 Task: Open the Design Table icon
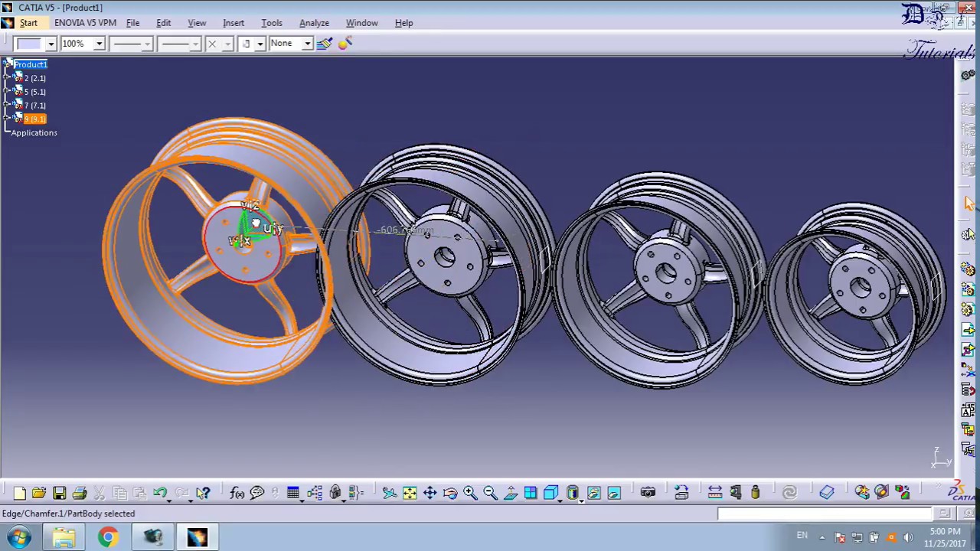click(x=293, y=493)
